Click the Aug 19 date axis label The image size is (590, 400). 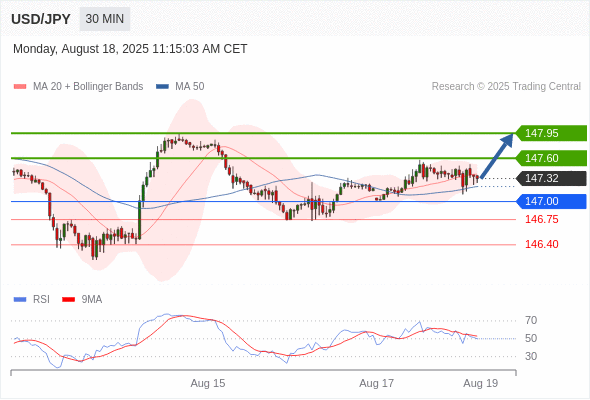pyautogui.click(x=481, y=383)
